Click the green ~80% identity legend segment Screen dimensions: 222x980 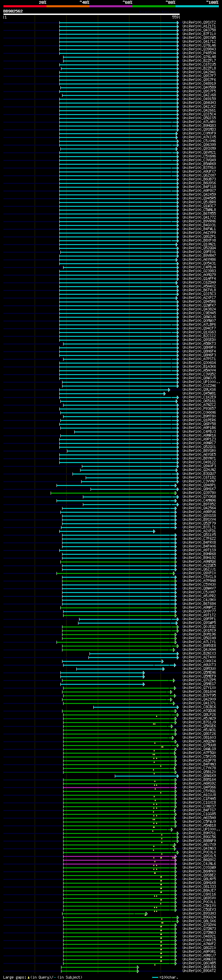154,6
